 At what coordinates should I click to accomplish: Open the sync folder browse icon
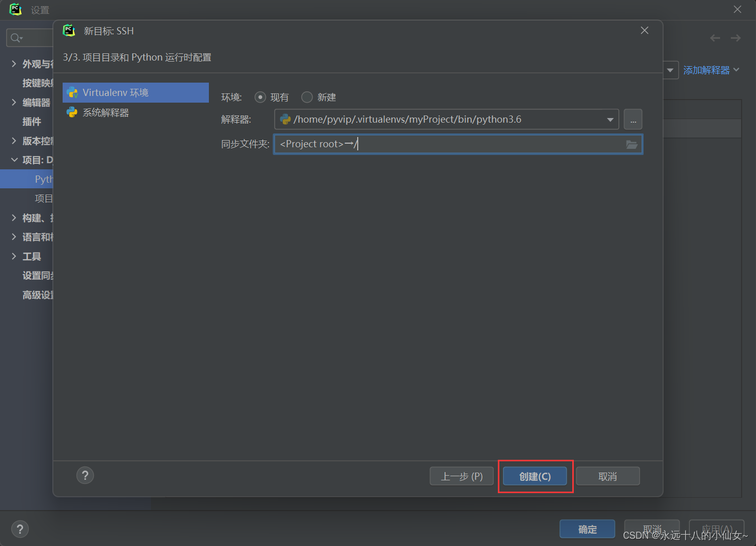click(632, 145)
